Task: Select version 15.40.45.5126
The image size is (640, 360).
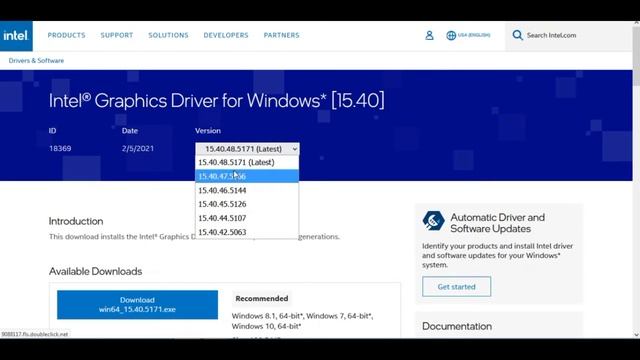Action: click(x=247, y=204)
